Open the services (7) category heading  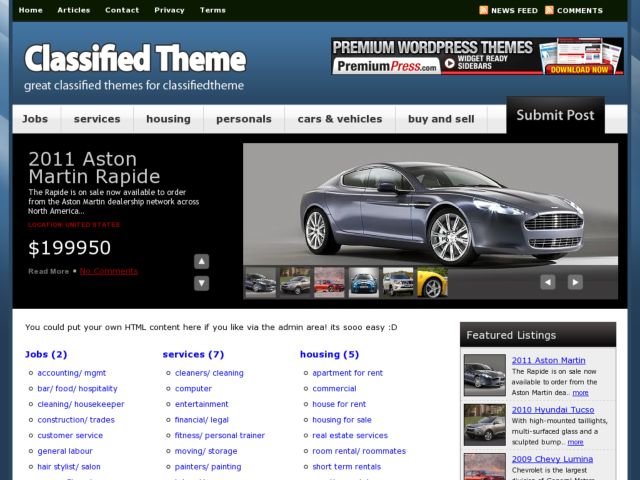pyautogui.click(x=193, y=354)
